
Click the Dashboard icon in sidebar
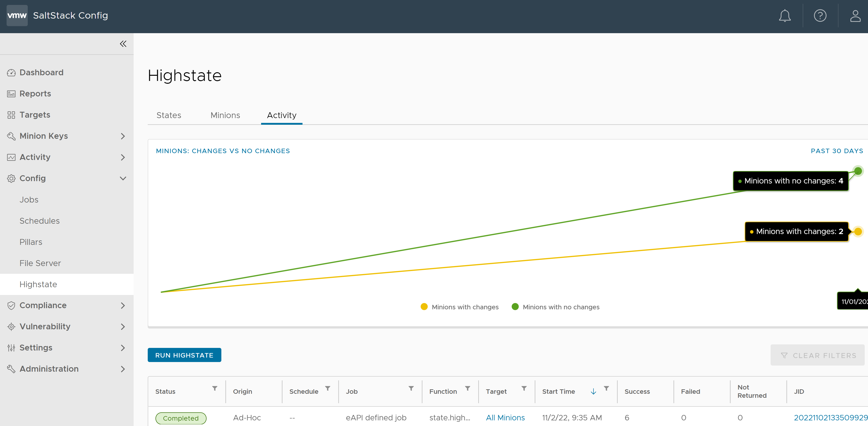[x=11, y=72]
